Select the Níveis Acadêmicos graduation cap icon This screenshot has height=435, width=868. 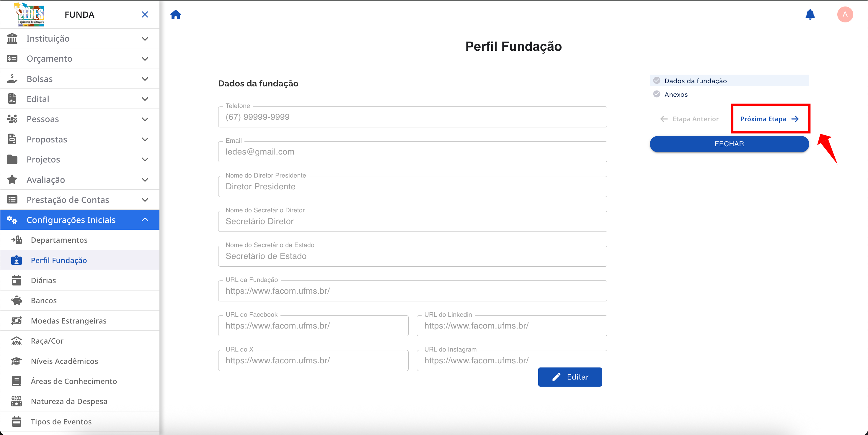pos(17,361)
